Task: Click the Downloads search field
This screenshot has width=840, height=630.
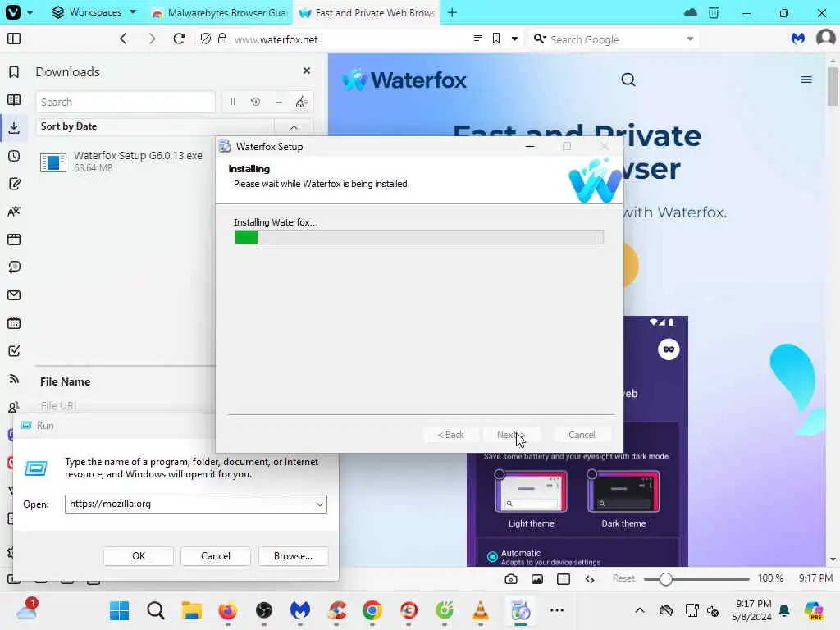Action: 126,102
